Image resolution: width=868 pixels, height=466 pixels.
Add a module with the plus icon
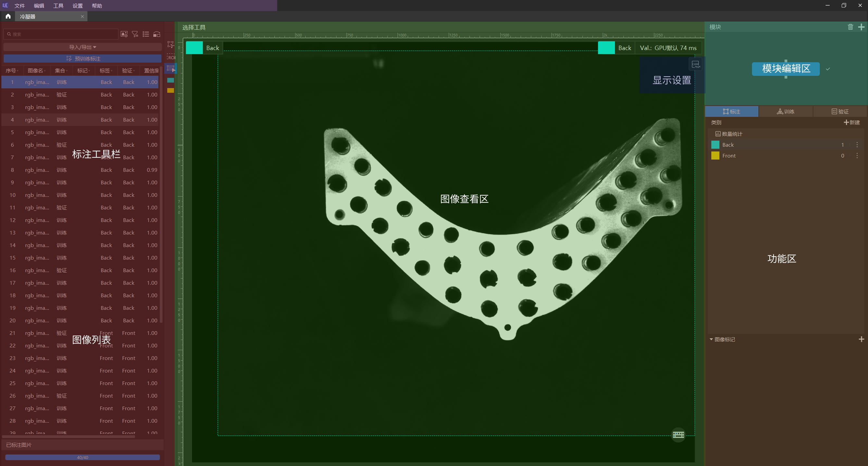pos(861,27)
